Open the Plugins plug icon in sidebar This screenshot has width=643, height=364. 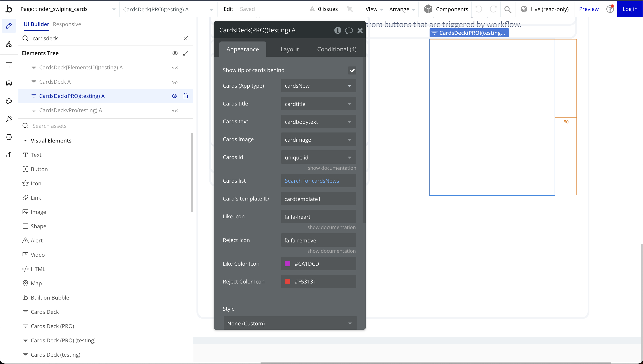tap(9, 119)
